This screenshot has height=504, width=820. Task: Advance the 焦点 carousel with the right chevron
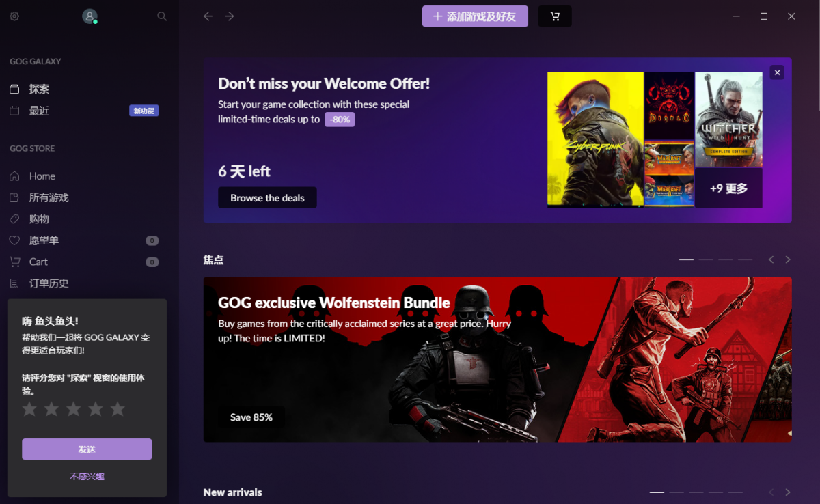(787, 260)
